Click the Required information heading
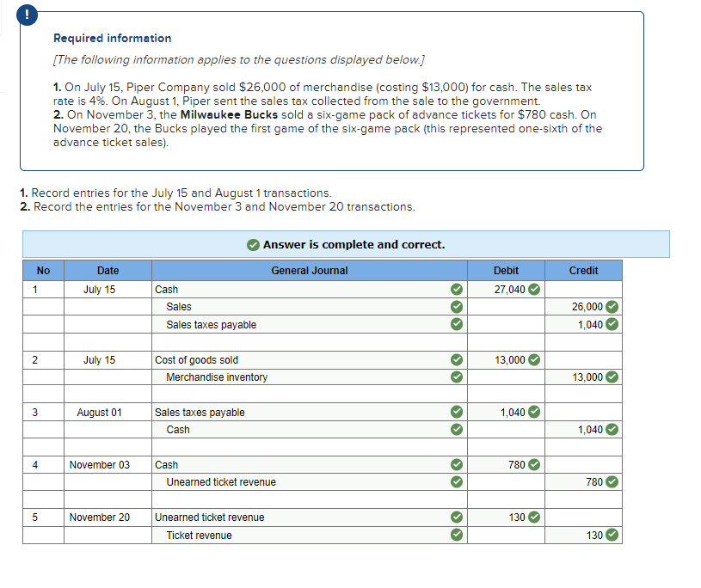The width and height of the screenshot is (701, 588). 112,38
